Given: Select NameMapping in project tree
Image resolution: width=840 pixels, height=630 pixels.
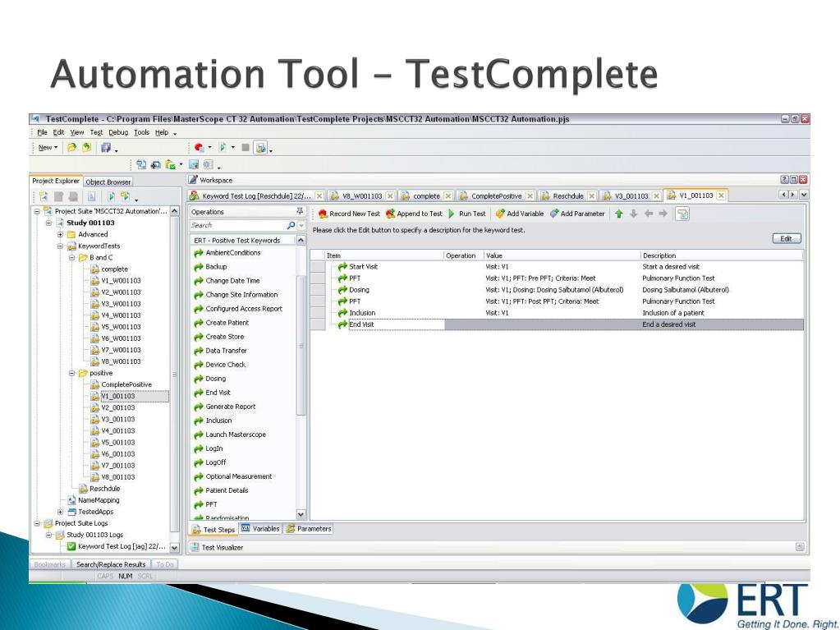Looking at the screenshot, I should click(x=94, y=500).
